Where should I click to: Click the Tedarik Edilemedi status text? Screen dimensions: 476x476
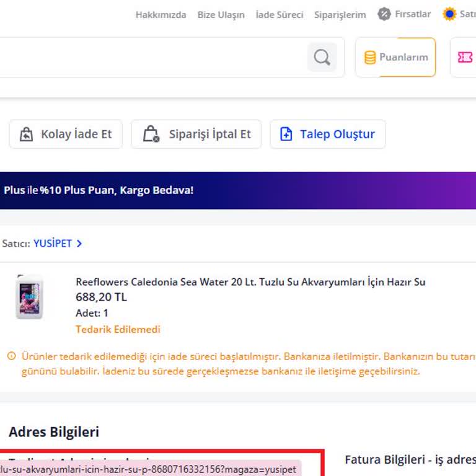point(118,329)
